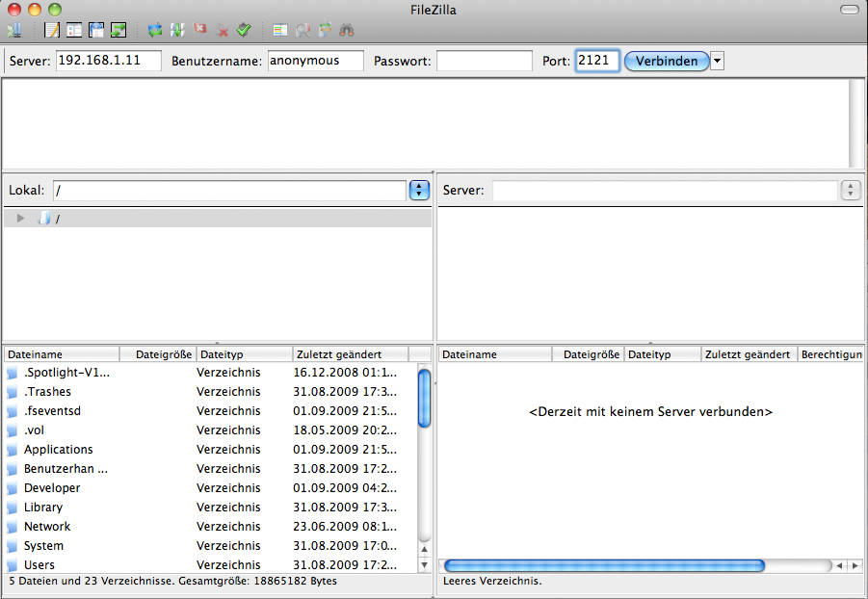The image size is (868, 599).
Task: Click the folder icon beside Network
Action: [13, 527]
